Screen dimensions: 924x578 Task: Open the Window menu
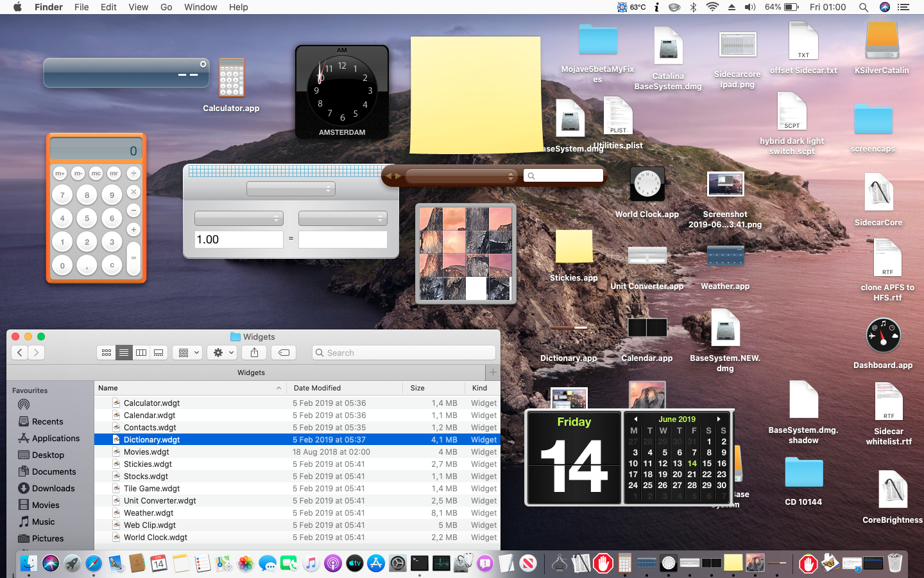point(201,7)
